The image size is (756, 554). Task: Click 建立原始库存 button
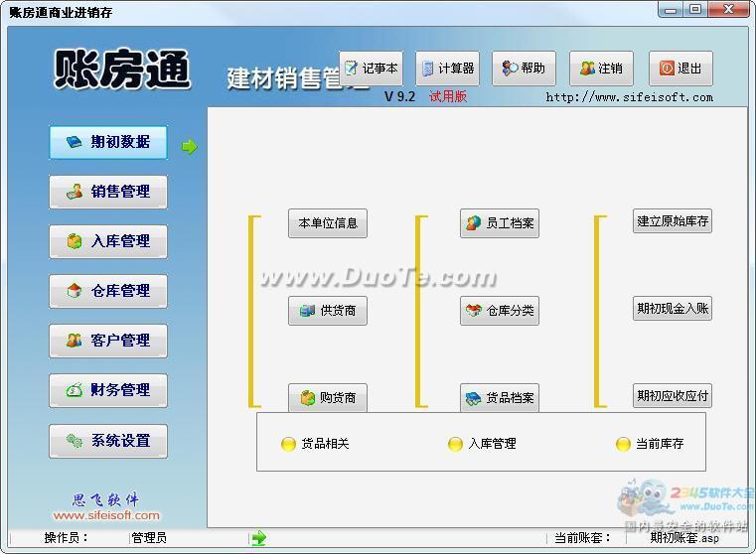click(673, 221)
